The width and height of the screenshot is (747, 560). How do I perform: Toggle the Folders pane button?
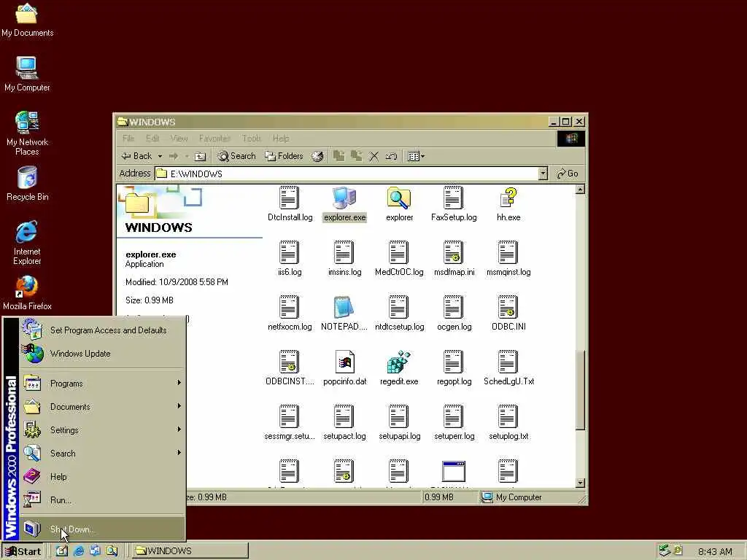(x=284, y=156)
